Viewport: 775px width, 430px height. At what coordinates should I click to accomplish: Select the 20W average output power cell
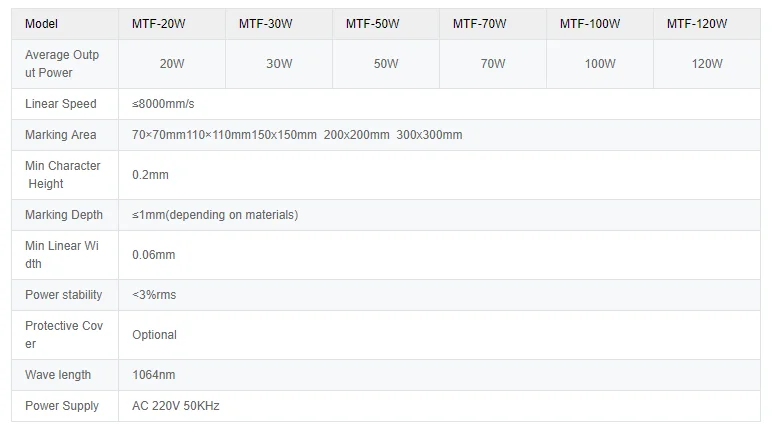tap(172, 64)
